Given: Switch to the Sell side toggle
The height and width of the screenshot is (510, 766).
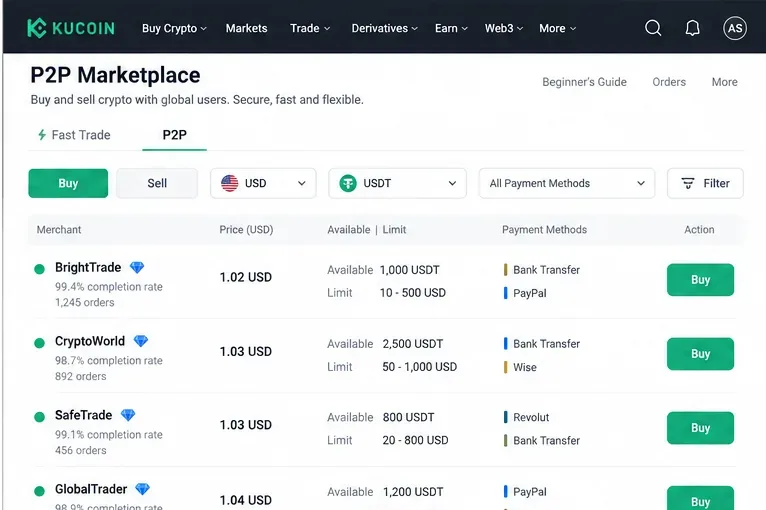Looking at the screenshot, I should coord(157,183).
